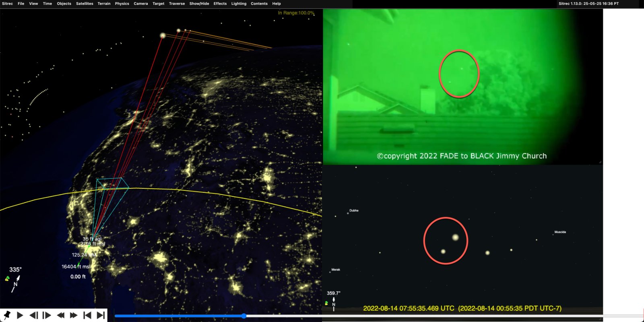
Task: Open the Help menu
Action: coord(276,4)
